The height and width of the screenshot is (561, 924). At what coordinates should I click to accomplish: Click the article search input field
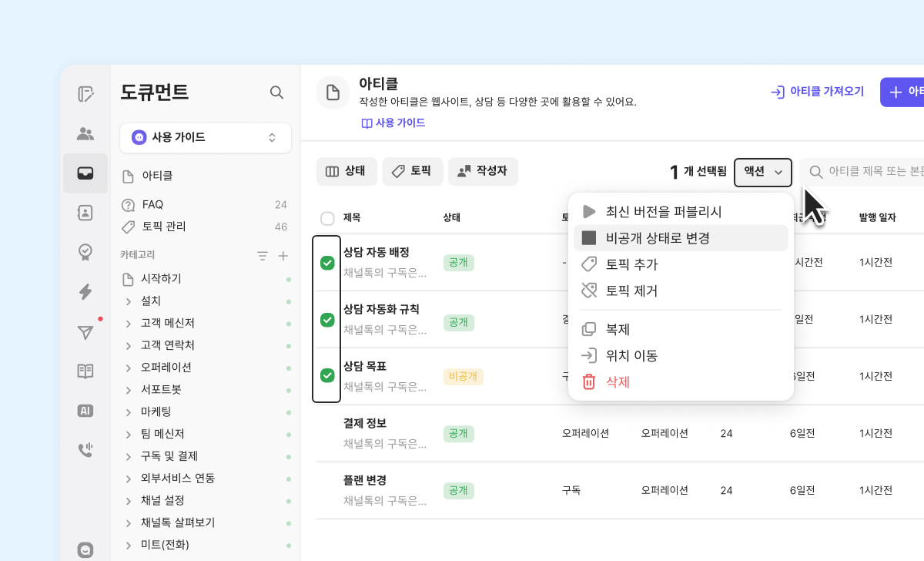(870, 172)
